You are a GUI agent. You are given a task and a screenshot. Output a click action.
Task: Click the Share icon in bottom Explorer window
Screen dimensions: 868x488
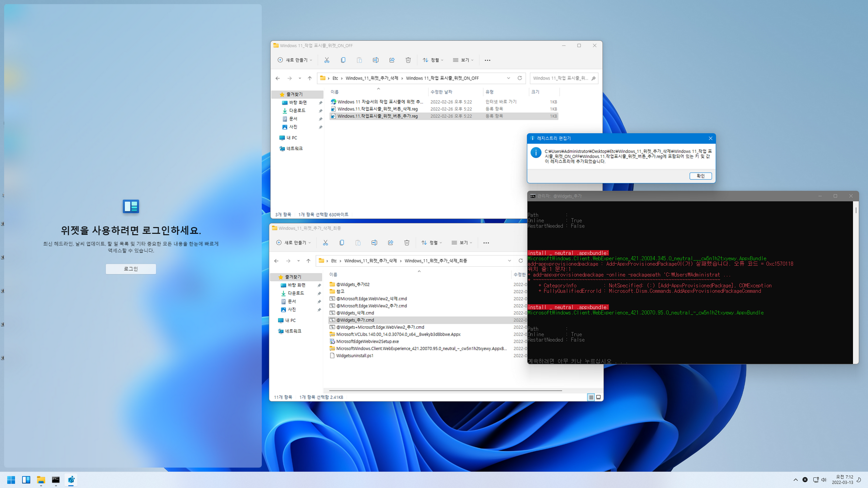pyautogui.click(x=390, y=243)
